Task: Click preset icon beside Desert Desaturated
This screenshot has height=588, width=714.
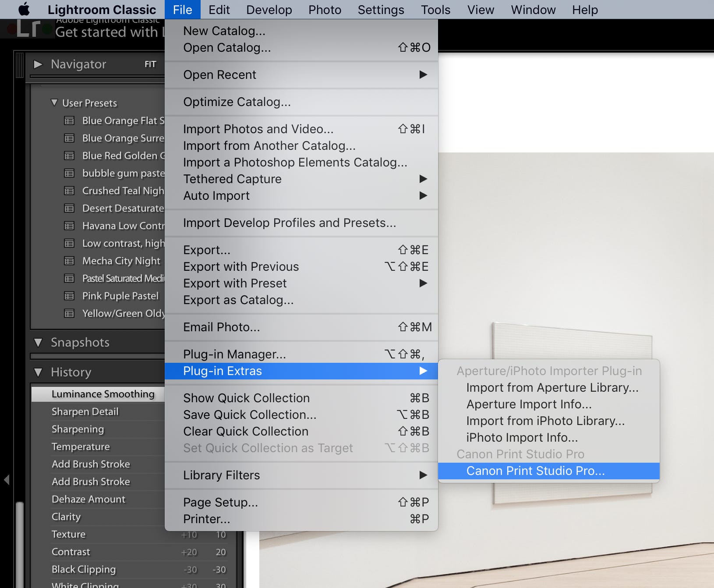Action: click(x=69, y=208)
